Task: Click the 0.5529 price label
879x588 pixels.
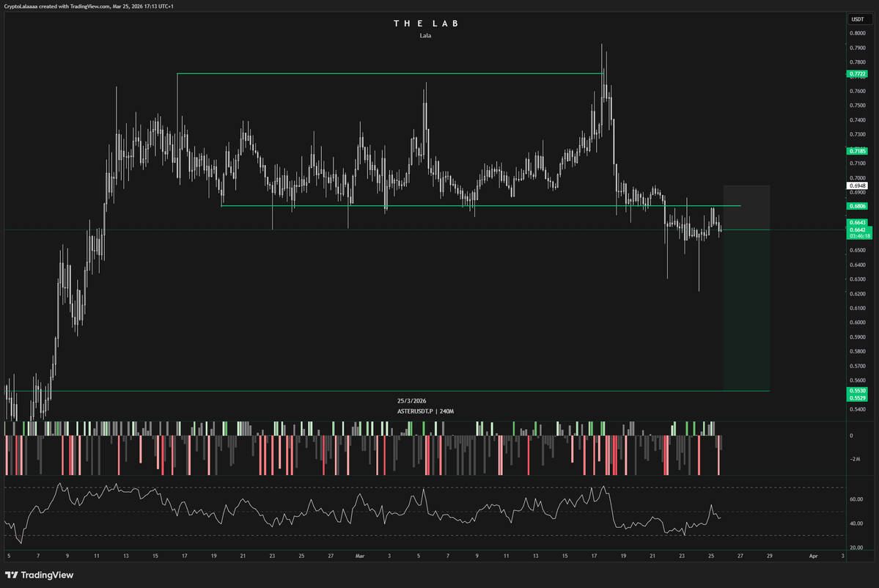Action: [856, 398]
